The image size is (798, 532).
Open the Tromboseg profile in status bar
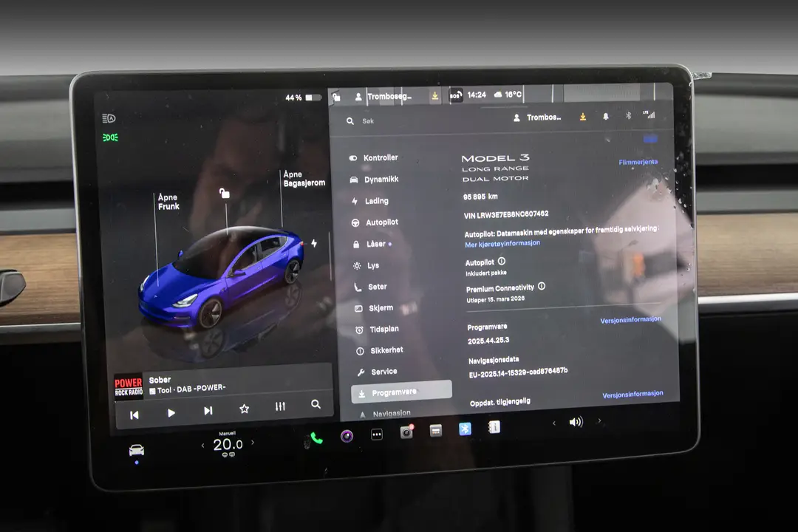383,97
